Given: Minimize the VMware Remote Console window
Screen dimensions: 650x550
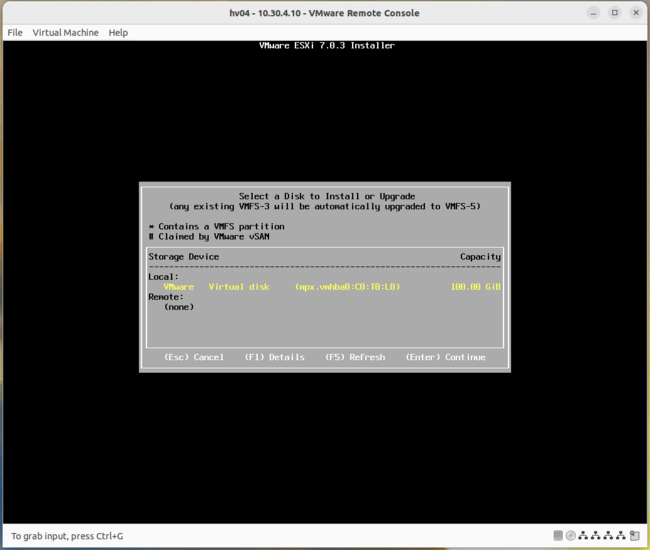Looking at the screenshot, I should [x=593, y=13].
